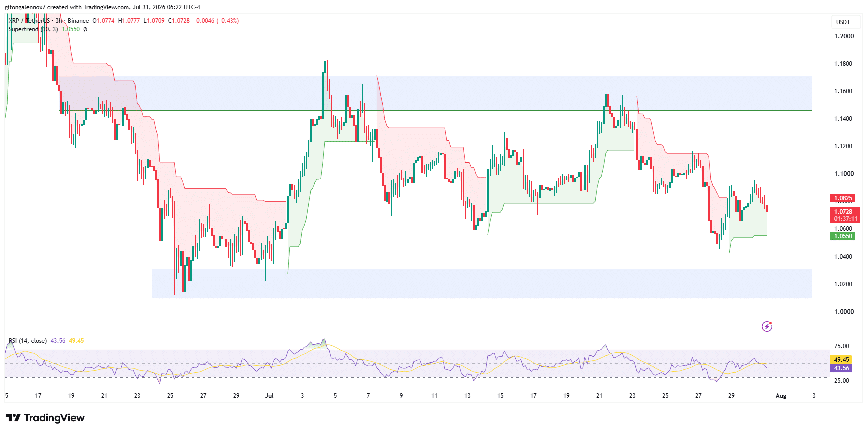
Task: Click the 1.2000 level on price scale
Action: (x=844, y=36)
